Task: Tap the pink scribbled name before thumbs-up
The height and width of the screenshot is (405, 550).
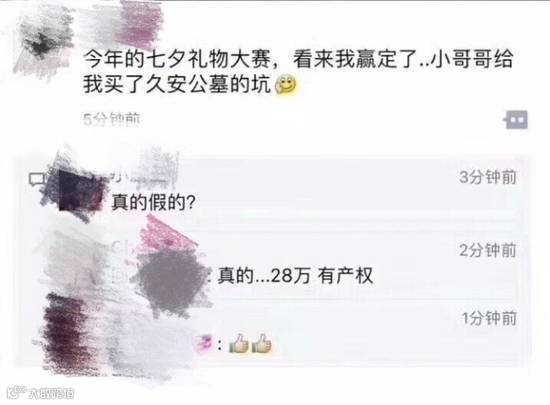Action: click(x=204, y=342)
